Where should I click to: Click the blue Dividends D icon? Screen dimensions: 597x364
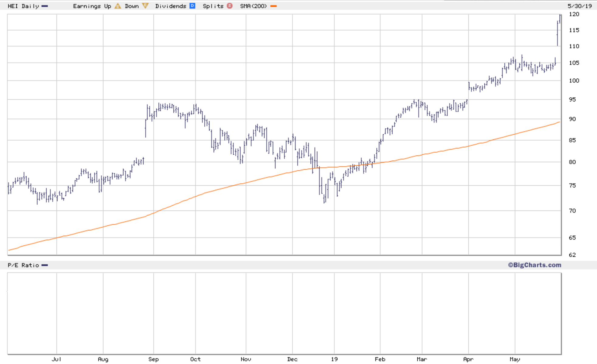pos(192,6)
